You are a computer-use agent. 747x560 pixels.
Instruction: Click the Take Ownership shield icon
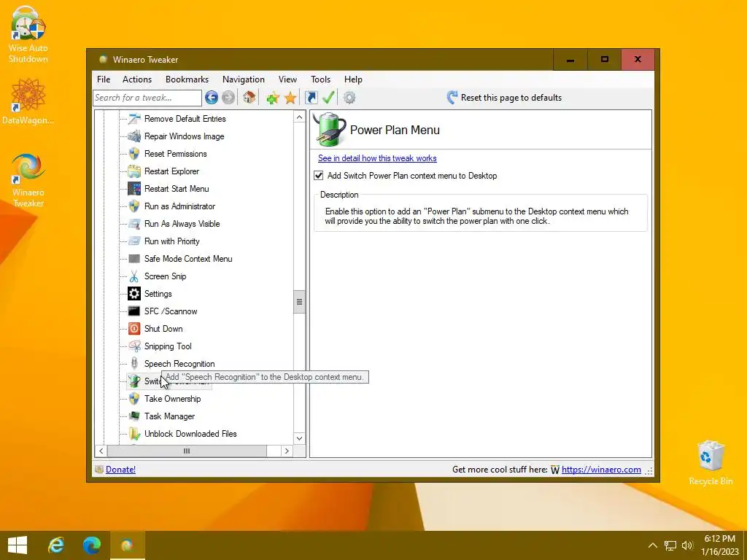tap(134, 399)
